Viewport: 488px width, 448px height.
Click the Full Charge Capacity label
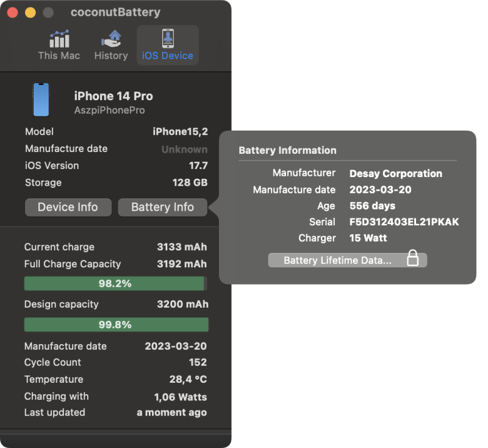tap(73, 264)
